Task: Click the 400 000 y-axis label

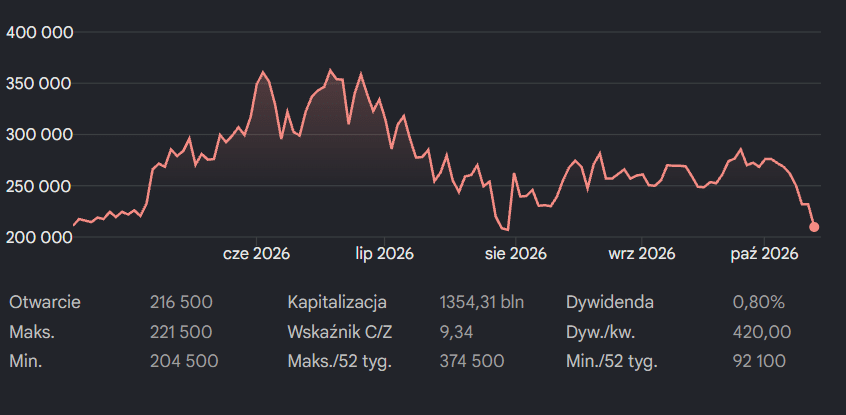Action: coord(39,33)
